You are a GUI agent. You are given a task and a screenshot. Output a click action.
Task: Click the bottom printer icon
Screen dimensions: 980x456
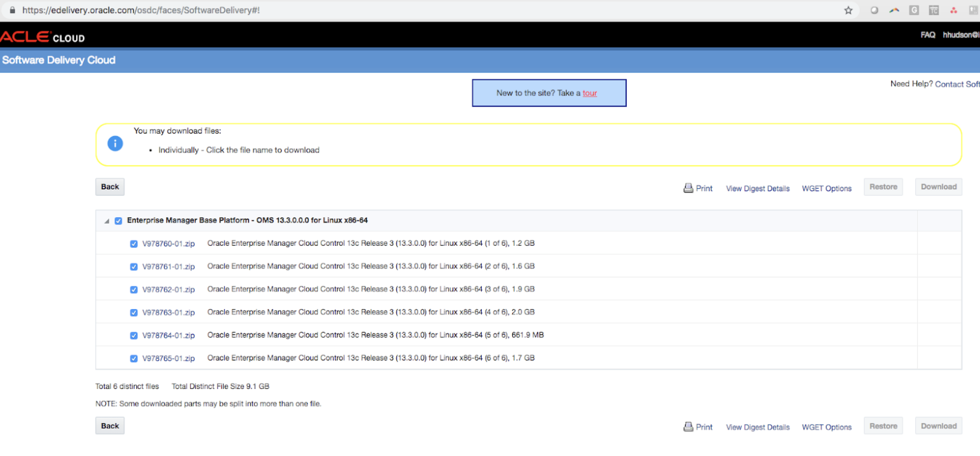point(688,426)
